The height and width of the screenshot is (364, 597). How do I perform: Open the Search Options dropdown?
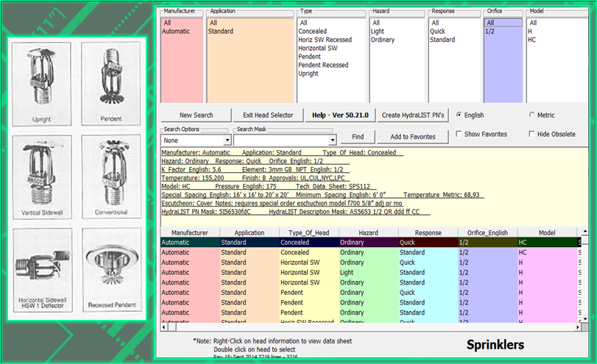tap(226, 140)
